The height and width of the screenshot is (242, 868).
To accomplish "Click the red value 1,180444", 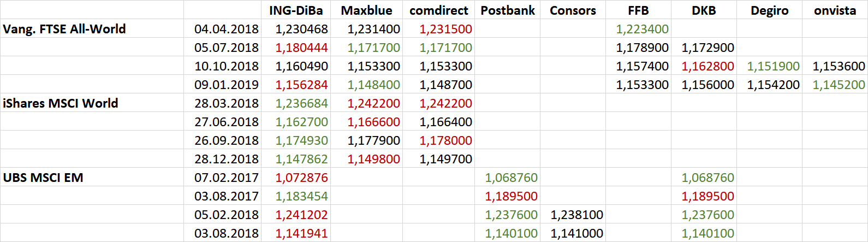I will pos(301,48).
